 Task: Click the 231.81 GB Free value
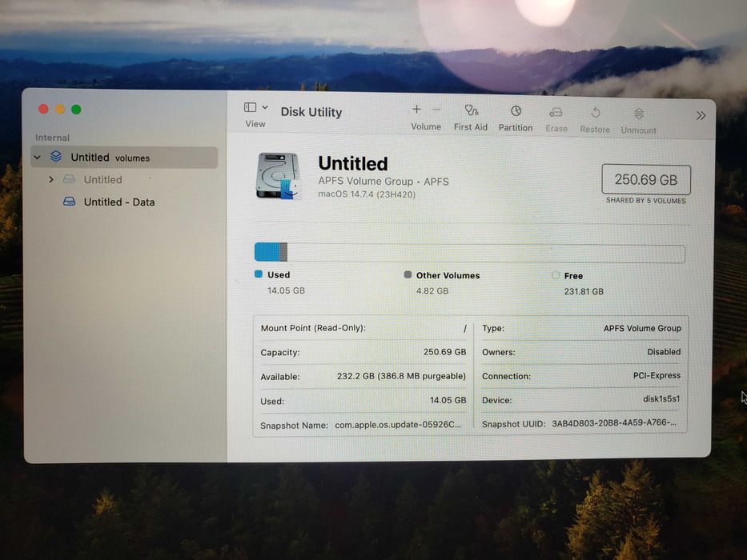pos(584,291)
